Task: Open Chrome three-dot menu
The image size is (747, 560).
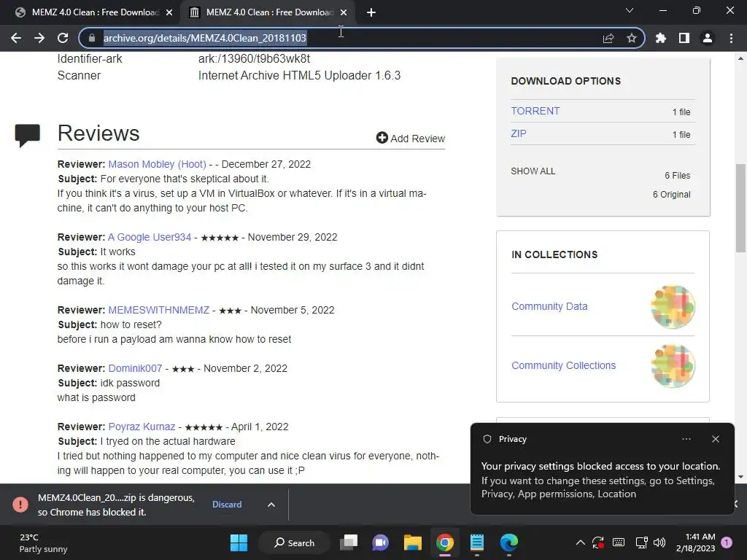Action: tap(731, 38)
